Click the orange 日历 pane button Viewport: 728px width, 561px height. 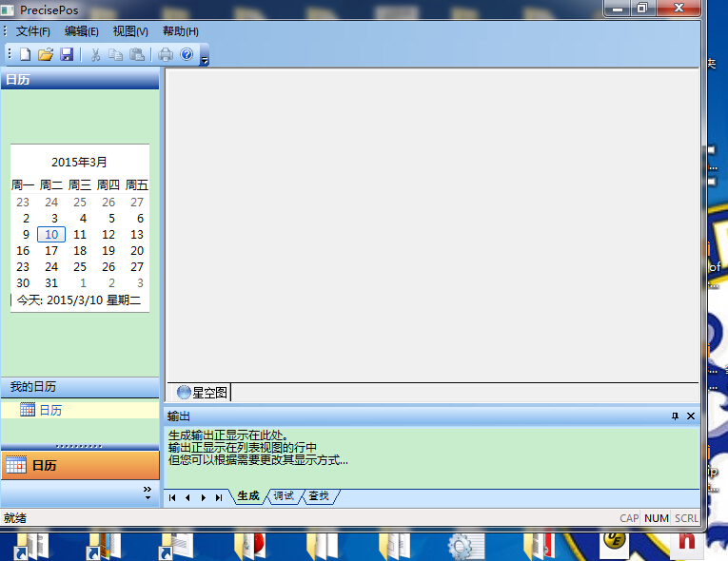[80, 465]
